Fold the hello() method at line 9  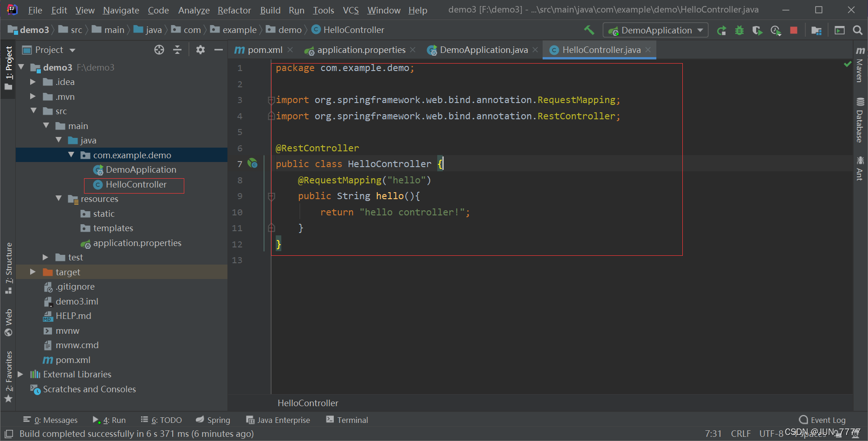coord(272,196)
